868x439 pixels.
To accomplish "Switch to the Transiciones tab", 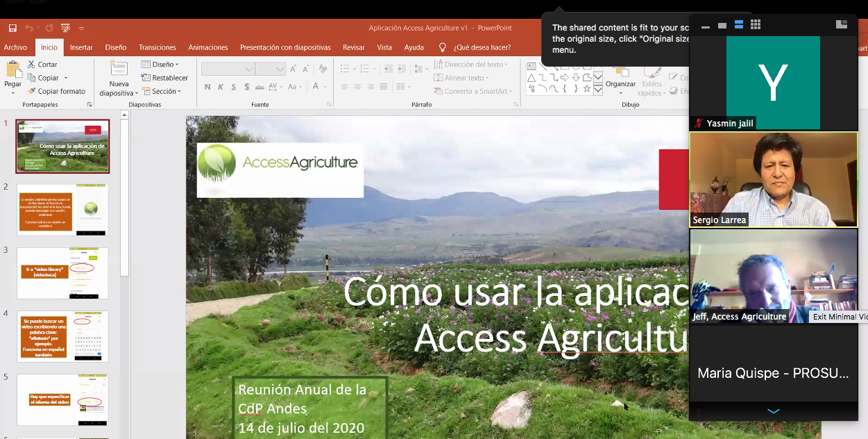I will tap(157, 47).
